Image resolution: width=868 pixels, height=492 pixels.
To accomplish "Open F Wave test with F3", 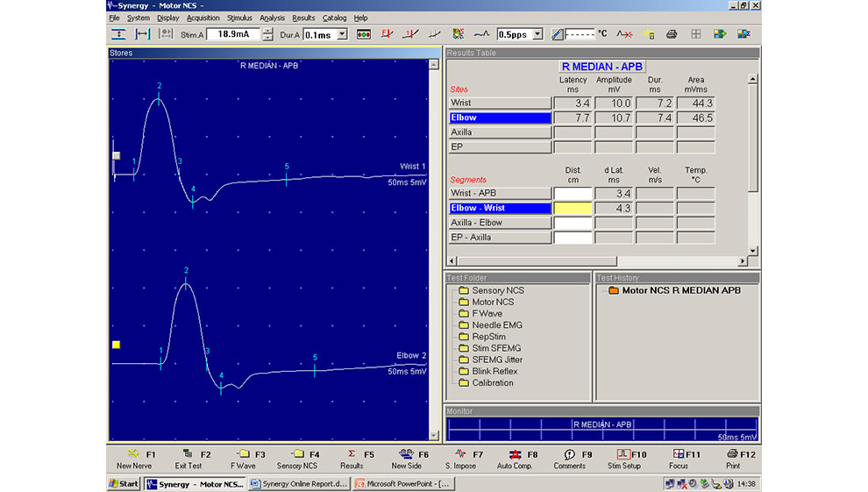I will click(x=244, y=454).
